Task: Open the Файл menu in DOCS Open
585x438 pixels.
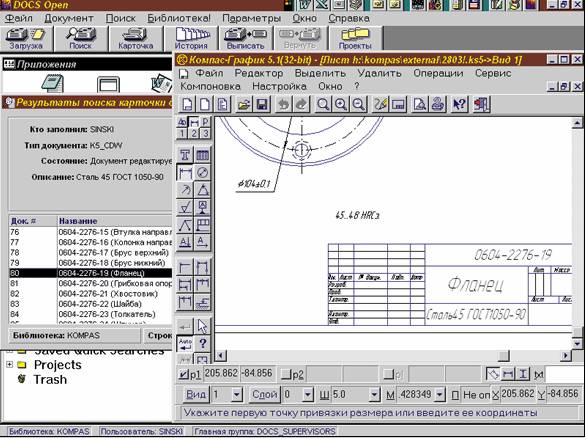Action: [x=19, y=18]
